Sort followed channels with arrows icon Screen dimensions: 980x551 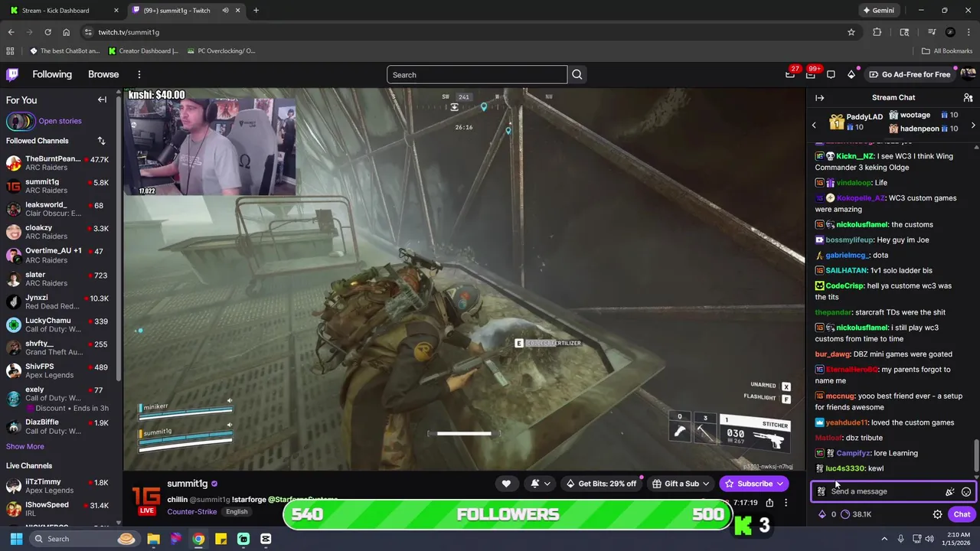point(101,141)
